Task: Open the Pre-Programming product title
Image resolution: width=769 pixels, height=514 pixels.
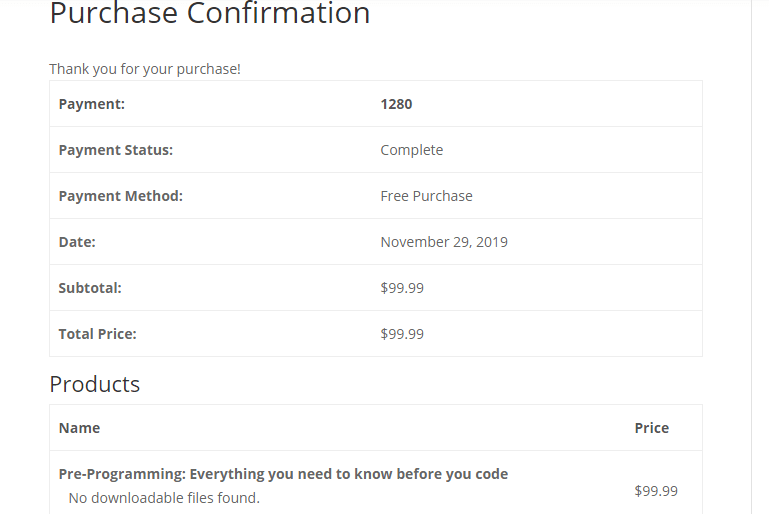Action: pos(283,474)
